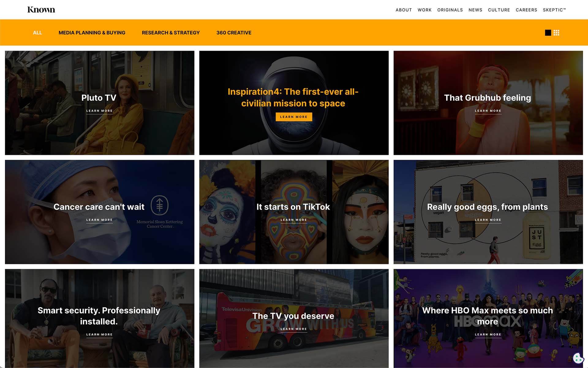The height and width of the screenshot is (368, 588).
Task: Open Smart security. Professionally installed title
Action: point(99,316)
